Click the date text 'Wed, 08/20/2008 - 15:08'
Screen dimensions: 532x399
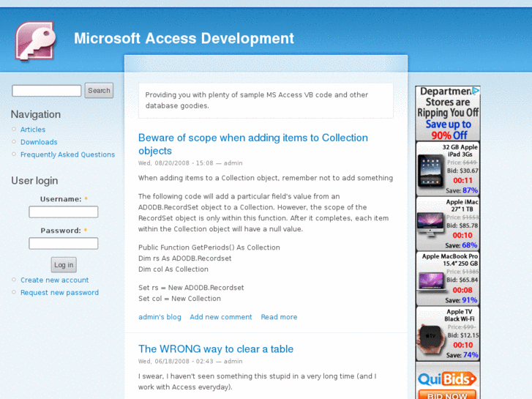(176, 163)
